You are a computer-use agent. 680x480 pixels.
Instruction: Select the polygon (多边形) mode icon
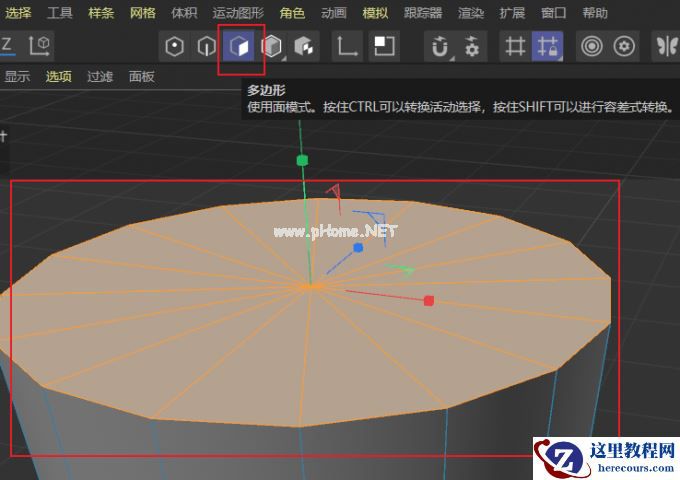click(239, 46)
